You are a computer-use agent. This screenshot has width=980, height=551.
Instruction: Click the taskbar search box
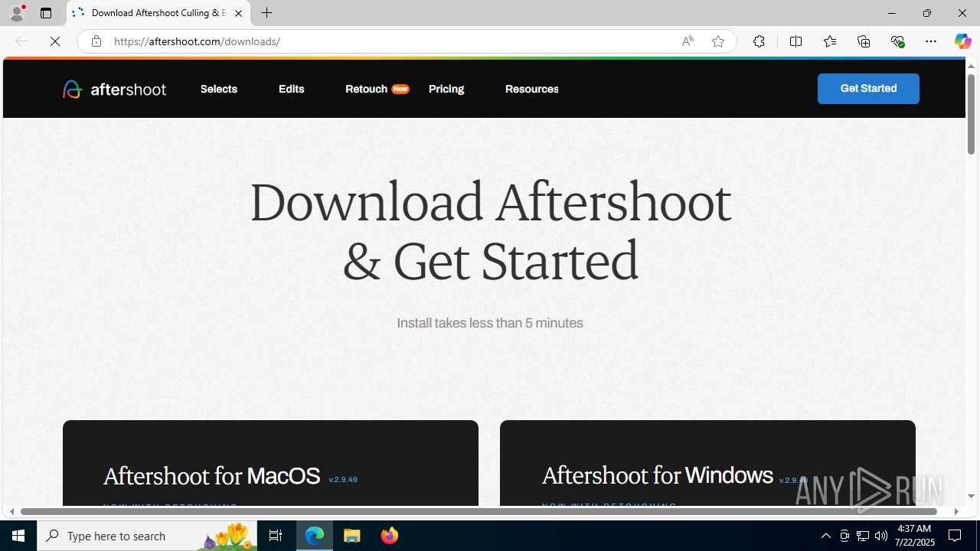tap(147, 536)
